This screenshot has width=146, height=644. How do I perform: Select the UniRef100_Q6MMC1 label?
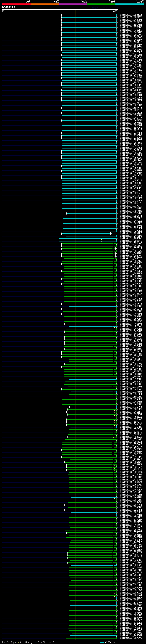(x=131, y=530)
